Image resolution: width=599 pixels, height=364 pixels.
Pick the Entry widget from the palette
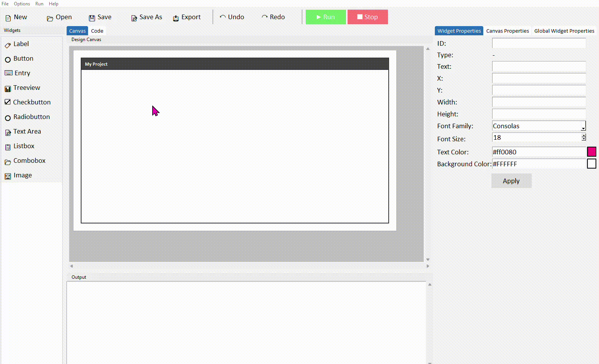22,73
